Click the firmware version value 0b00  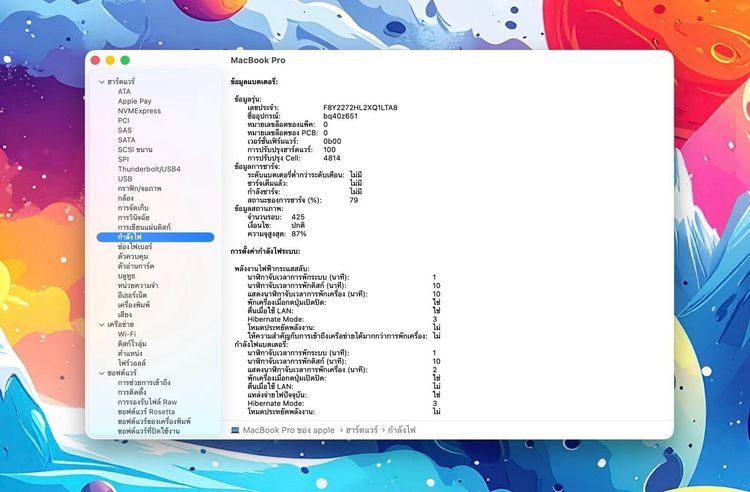pos(332,141)
